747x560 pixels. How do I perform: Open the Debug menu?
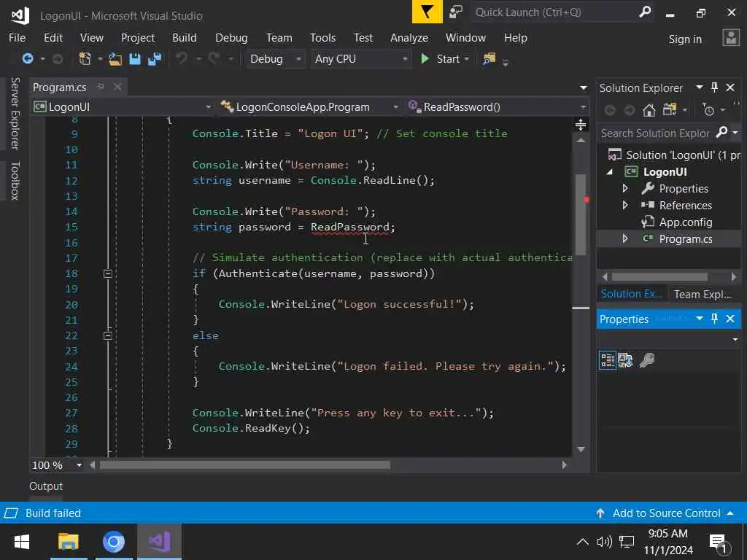231,38
